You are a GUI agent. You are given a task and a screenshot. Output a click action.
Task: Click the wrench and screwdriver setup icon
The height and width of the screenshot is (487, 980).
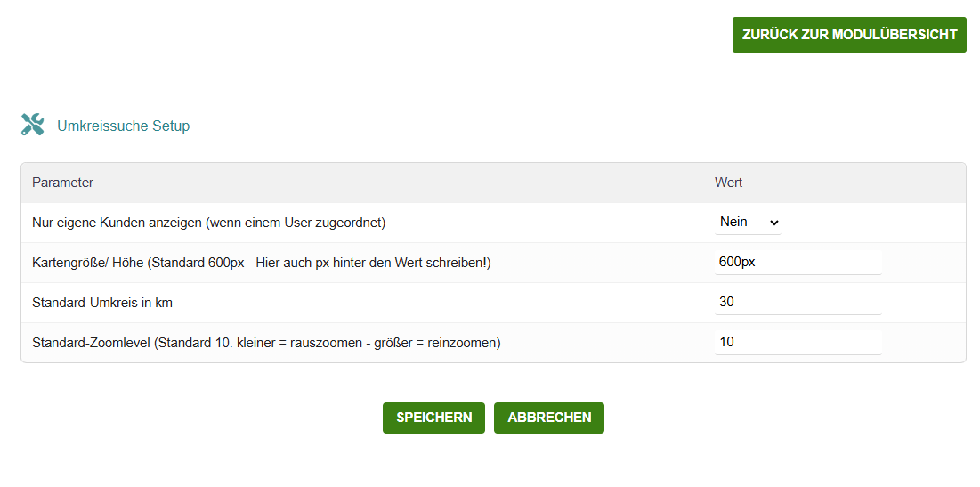coord(33,126)
